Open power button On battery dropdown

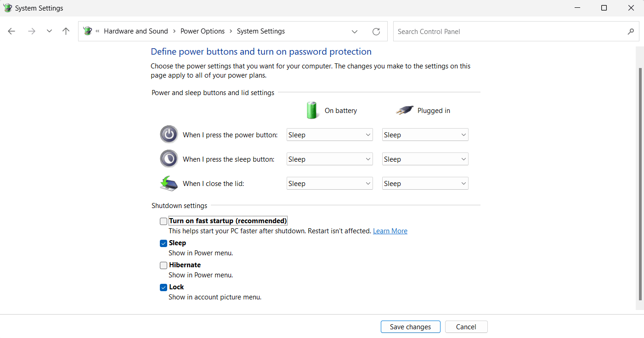click(x=329, y=135)
